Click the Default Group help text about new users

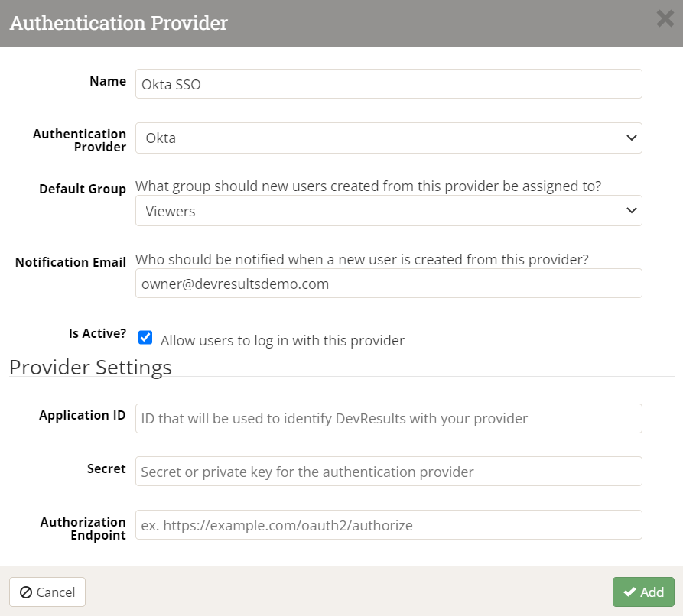click(x=368, y=186)
